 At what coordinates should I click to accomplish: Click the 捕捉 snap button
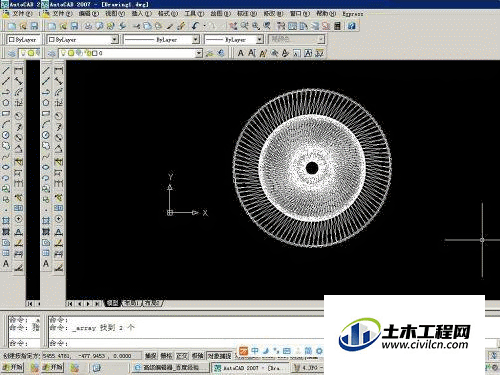[x=151, y=356]
